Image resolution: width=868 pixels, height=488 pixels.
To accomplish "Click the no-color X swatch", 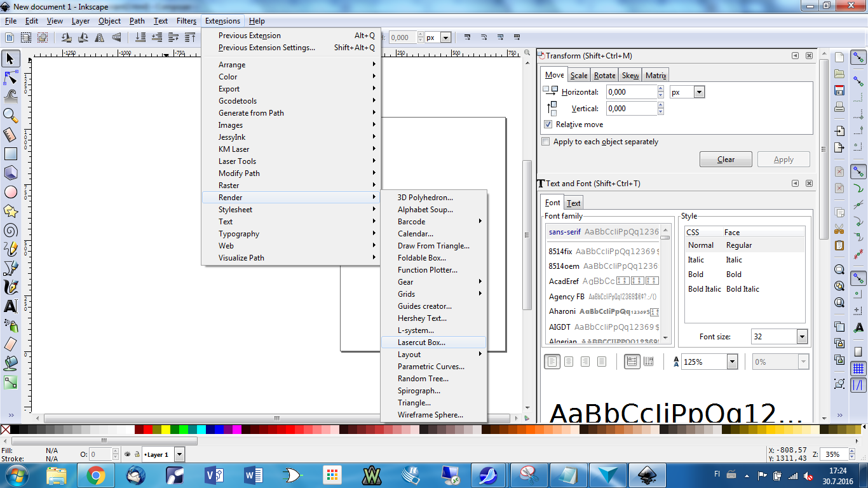I will click(5, 430).
